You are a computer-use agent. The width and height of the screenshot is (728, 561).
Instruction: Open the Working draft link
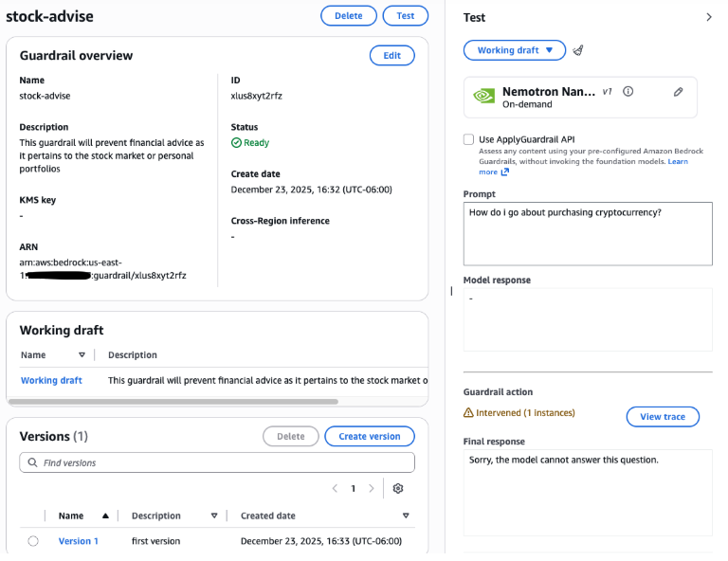[51, 380]
